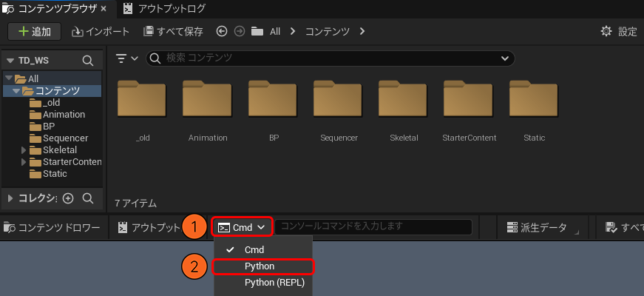
Task: Choose Python in the console mode menu
Action: (263, 266)
